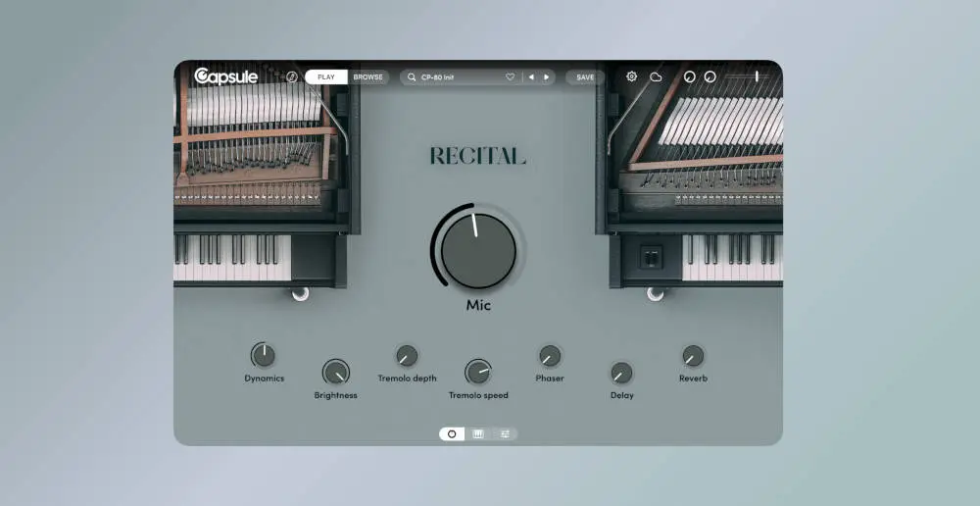980x506 pixels.
Task: Click the Mic label
Action: pos(478,306)
